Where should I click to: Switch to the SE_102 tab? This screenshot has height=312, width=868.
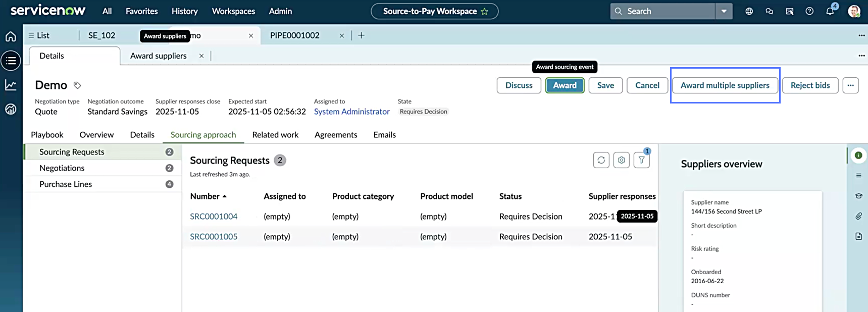[101, 35]
